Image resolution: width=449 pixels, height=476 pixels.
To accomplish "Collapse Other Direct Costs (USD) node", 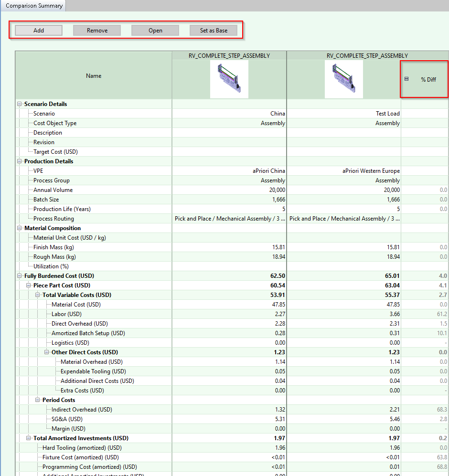I will [x=47, y=352].
